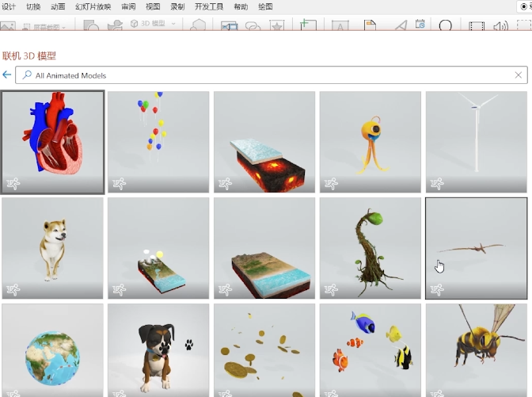Viewport: 532px width, 397px height.
Task: Click the header and footer icon
Action: click(x=370, y=25)
